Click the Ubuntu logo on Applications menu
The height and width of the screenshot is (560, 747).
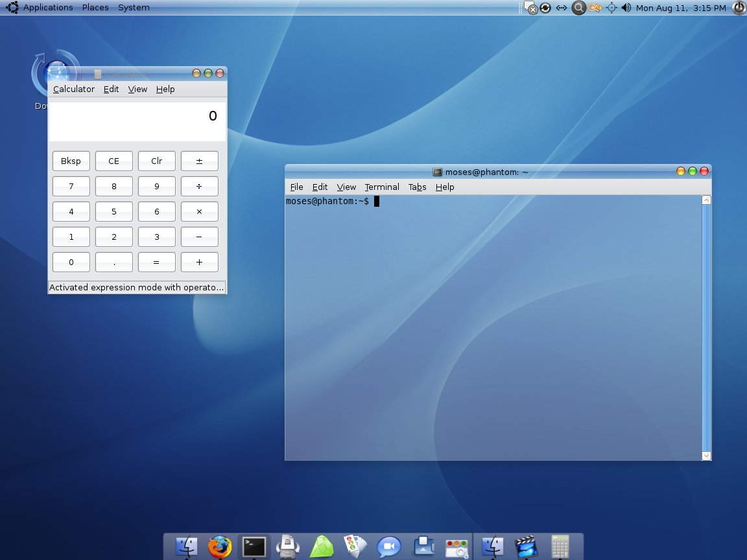(x=12, y=8)
